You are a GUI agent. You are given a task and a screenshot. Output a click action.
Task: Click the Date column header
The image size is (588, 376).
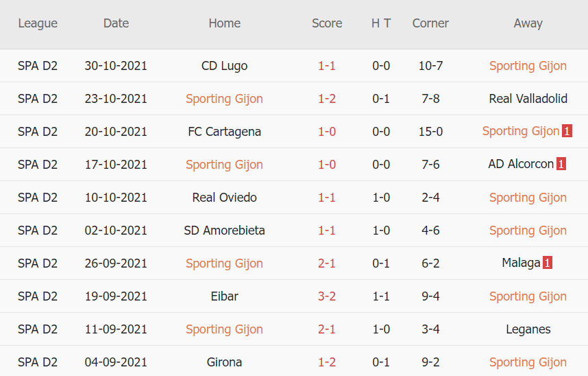[116, 23]
